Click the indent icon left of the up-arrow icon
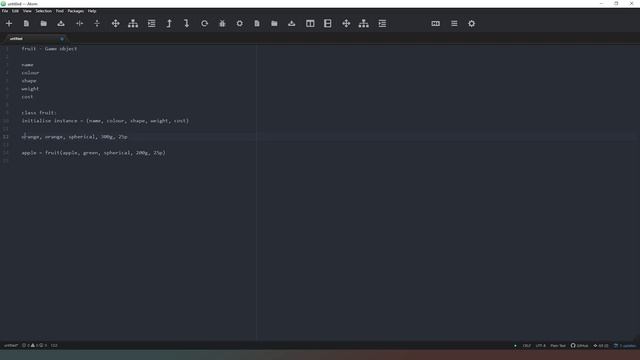The image size is (640, 360). (151, 24)
